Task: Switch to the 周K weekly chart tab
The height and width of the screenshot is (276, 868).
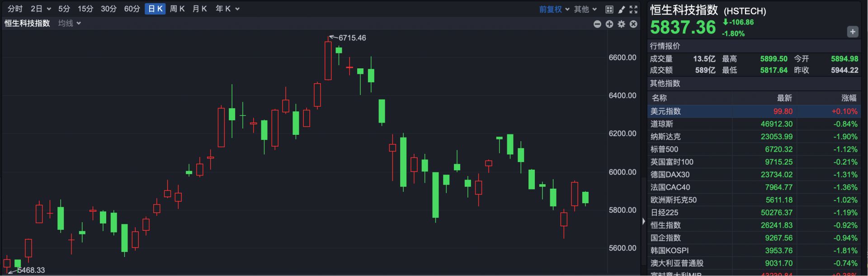Action: tap(177, 9)
